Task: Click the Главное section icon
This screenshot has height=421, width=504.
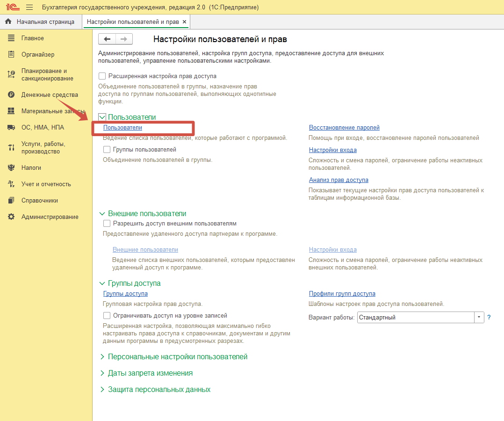Action: point(11,38)
